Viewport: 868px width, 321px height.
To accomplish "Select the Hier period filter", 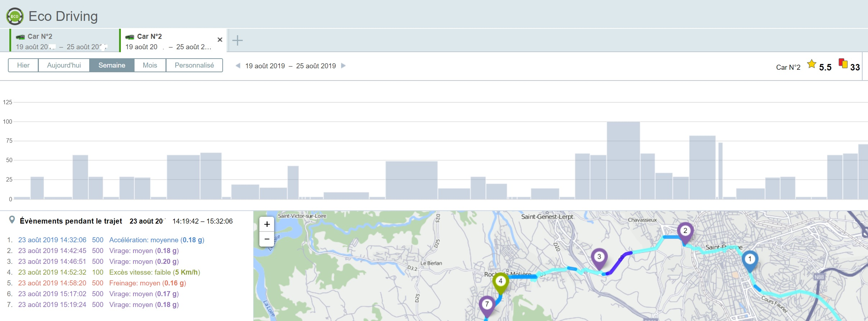I will point(23,65).
